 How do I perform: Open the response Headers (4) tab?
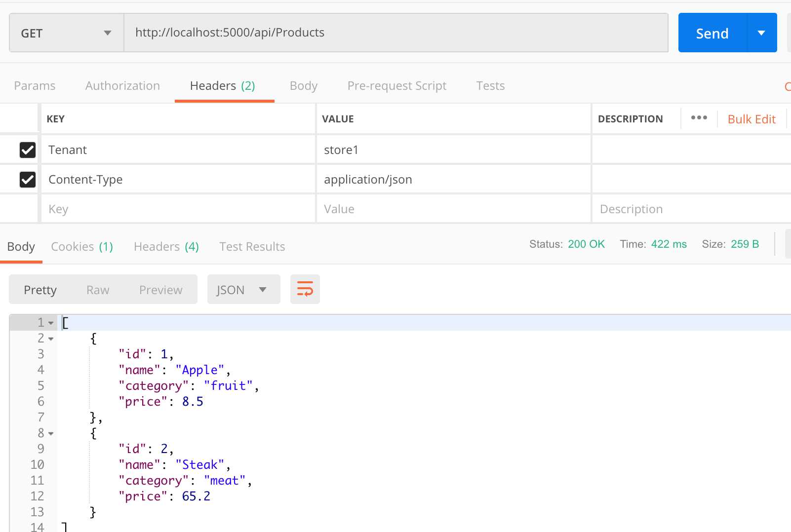tap(166, 246)
